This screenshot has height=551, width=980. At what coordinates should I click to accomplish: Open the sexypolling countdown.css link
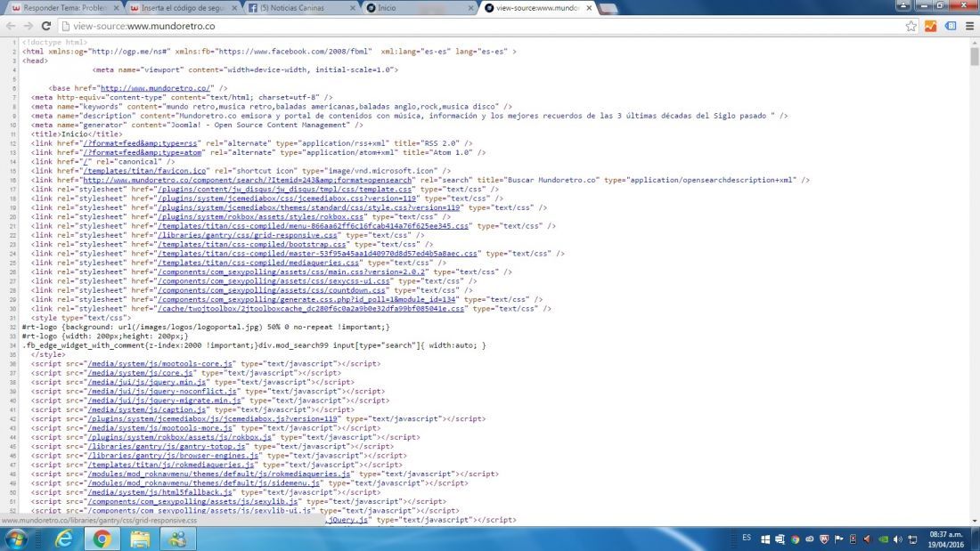coord(271,290)
